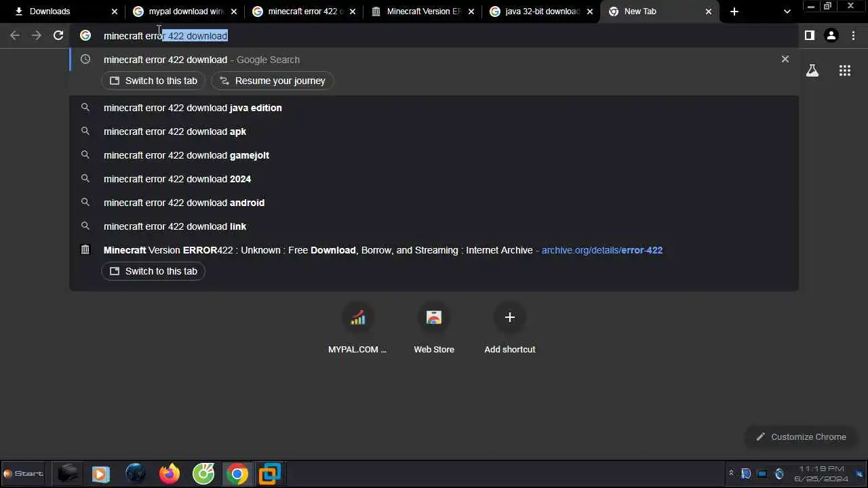Screen dimensions: 868x488
Task: Select the Chrome taskbar icon
Action: click(x=237, y=474)
